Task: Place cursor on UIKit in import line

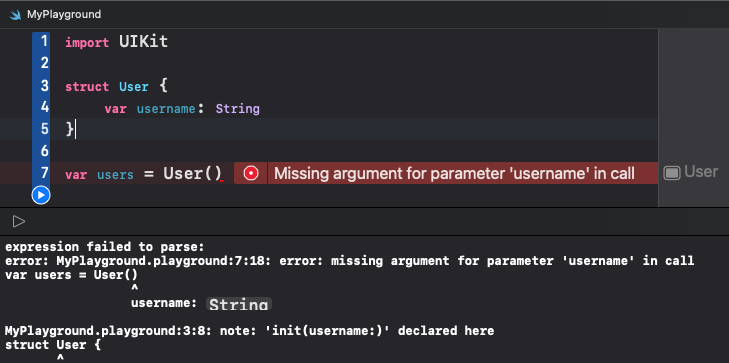Action: pos(143,42)
